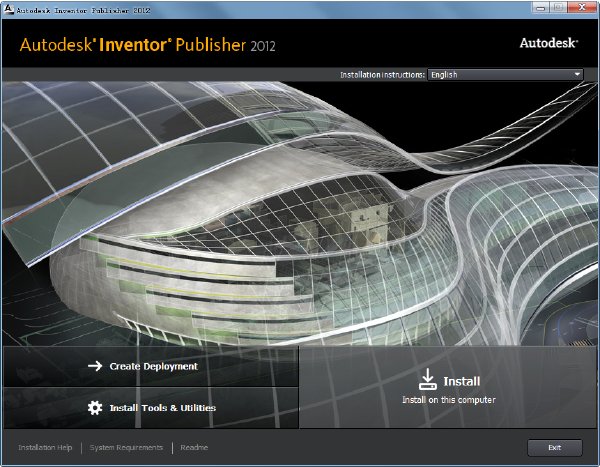The image size is (600, 467).
Task: Click the gear icon for Tools & Utilities
Action: [95, 408]
